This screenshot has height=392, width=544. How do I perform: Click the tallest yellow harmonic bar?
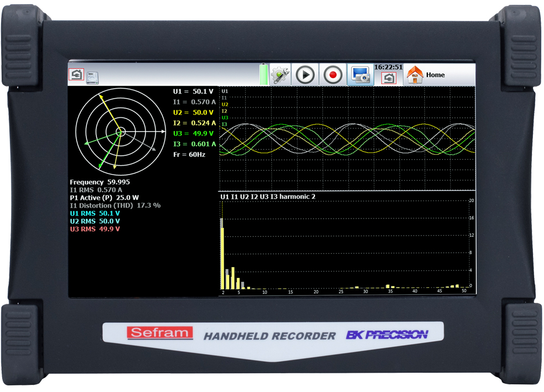coord(222,258)
